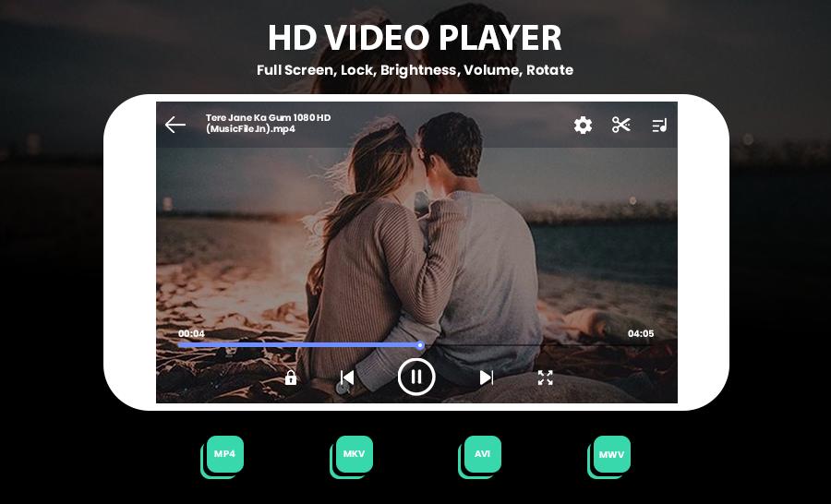Click the seek bar's blue handle
This screenshot has width=831, height=504.
coord(420,345)
